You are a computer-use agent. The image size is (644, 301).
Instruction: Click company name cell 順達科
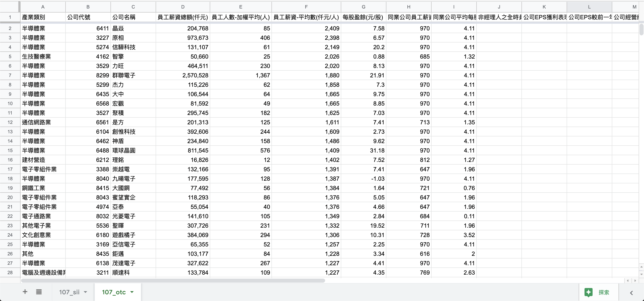pyautogui.click(x=133, y=273)
